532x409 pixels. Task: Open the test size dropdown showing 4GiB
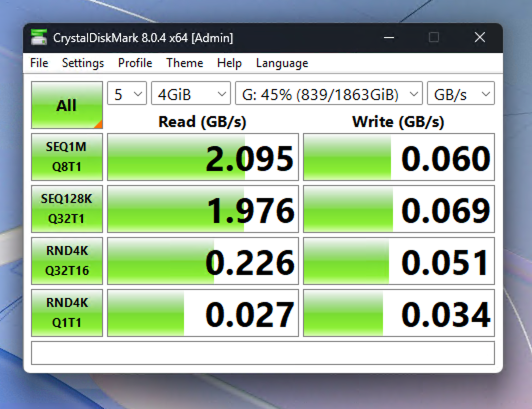191,93
